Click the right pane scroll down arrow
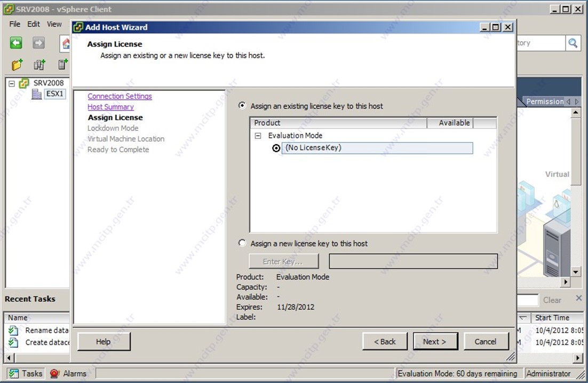This screenshot has height=383, width=588. click(x=576, y=272)
